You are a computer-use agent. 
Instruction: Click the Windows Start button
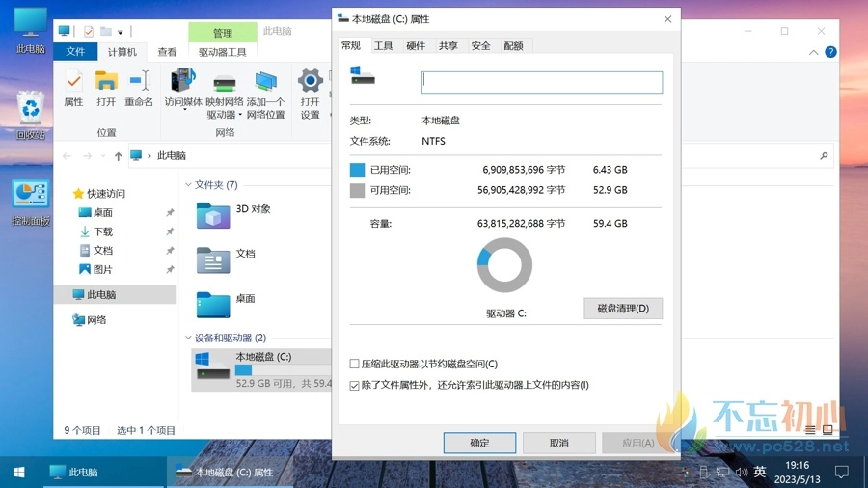tap(19, 472)
